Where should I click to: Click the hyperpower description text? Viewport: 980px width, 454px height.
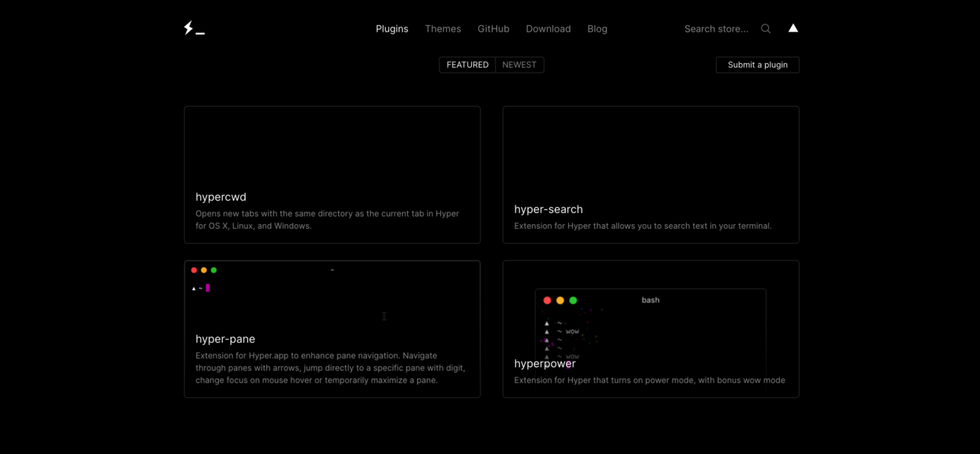[650, 381]
